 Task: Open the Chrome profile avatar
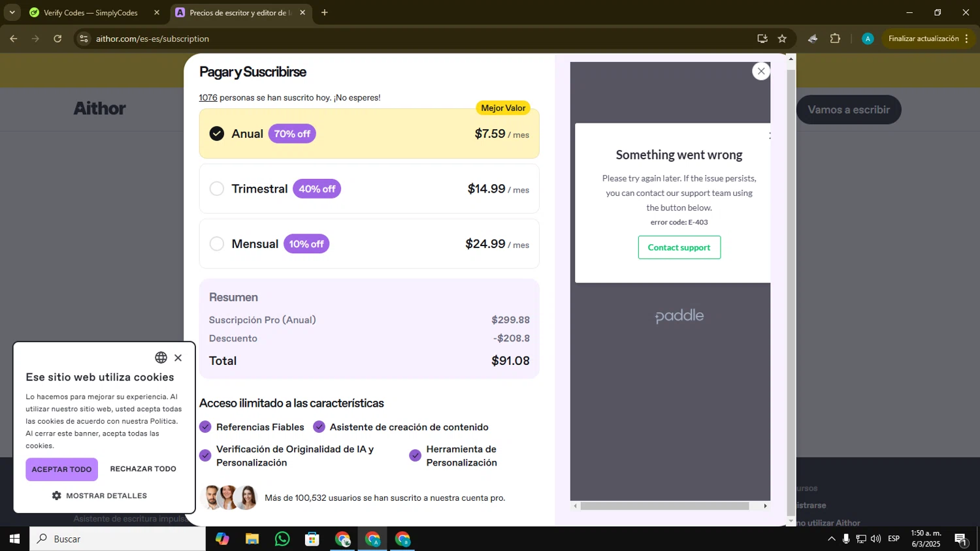[x=868, y=39]
